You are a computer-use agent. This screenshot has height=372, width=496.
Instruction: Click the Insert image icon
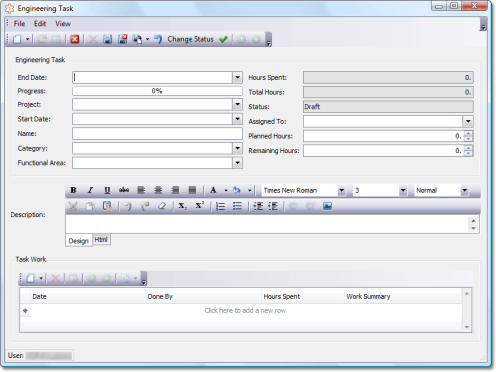point(327,206)
